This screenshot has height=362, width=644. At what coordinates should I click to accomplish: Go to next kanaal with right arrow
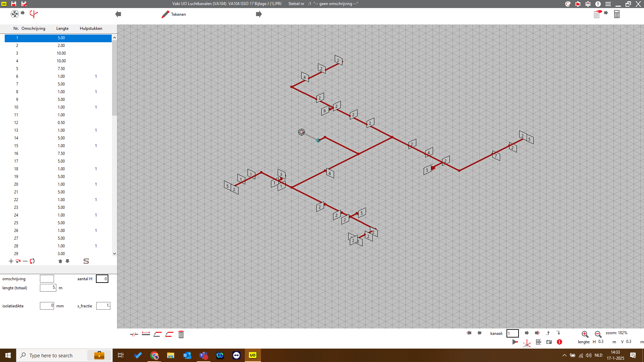click(527, 333)
